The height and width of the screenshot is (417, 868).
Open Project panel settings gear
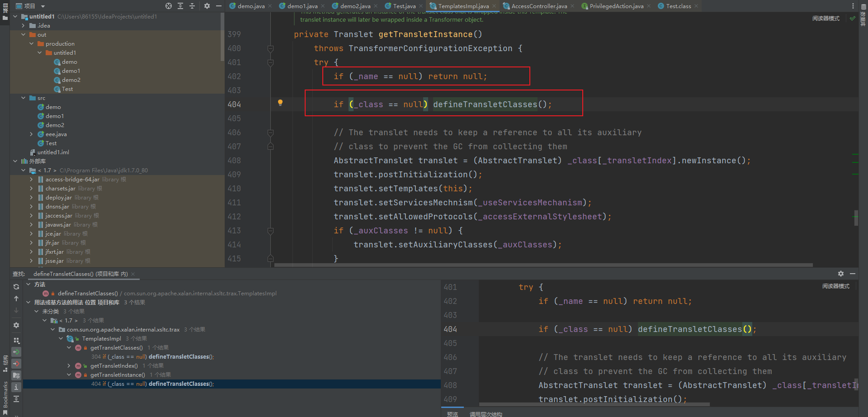[207, 6]
